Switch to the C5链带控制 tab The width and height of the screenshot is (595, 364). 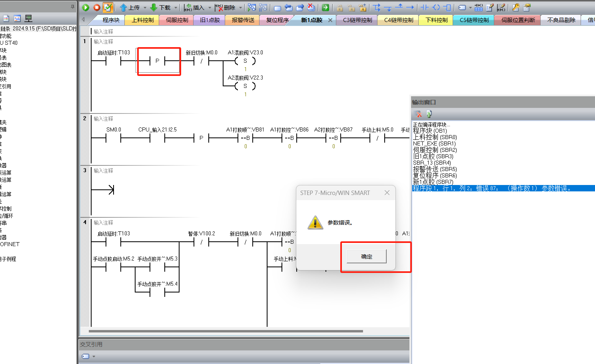474,20
